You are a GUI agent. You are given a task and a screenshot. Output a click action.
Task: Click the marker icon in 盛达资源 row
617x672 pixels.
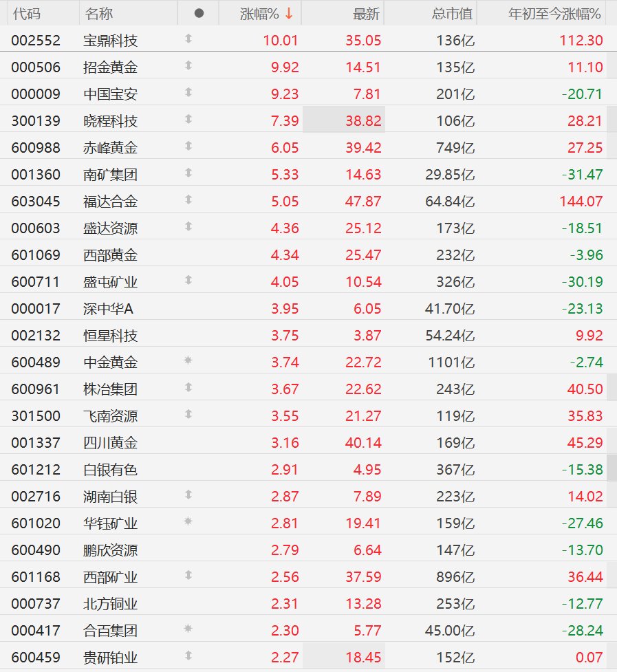188,226
